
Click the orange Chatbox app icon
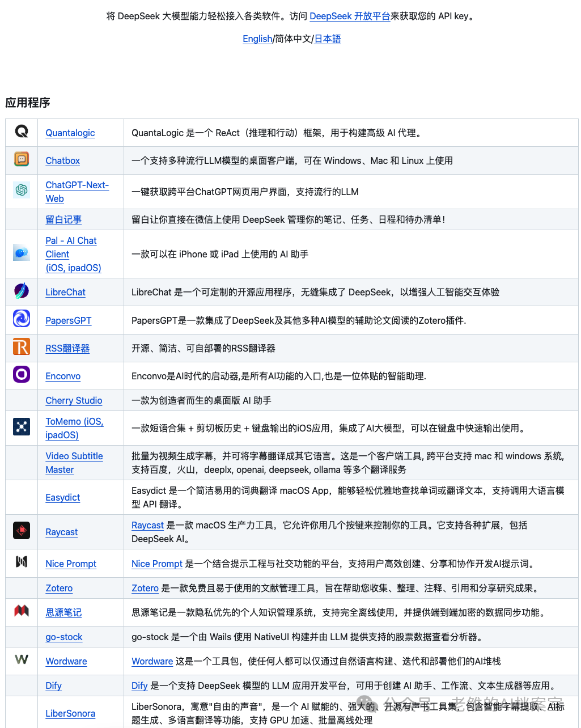point(22,159)
